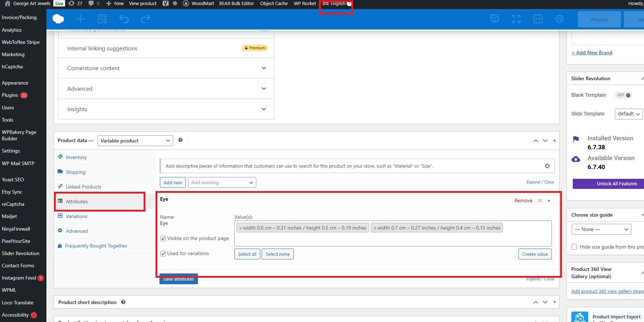
Task: Click the drag handle icon on the Eye attribute
Action: [x=540, y=201]
